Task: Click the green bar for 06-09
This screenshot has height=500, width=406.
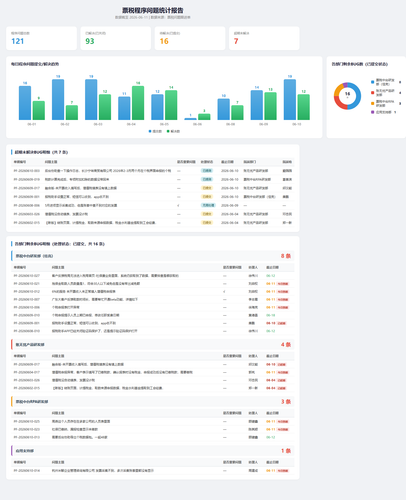Action: click(x=271, y=106)
